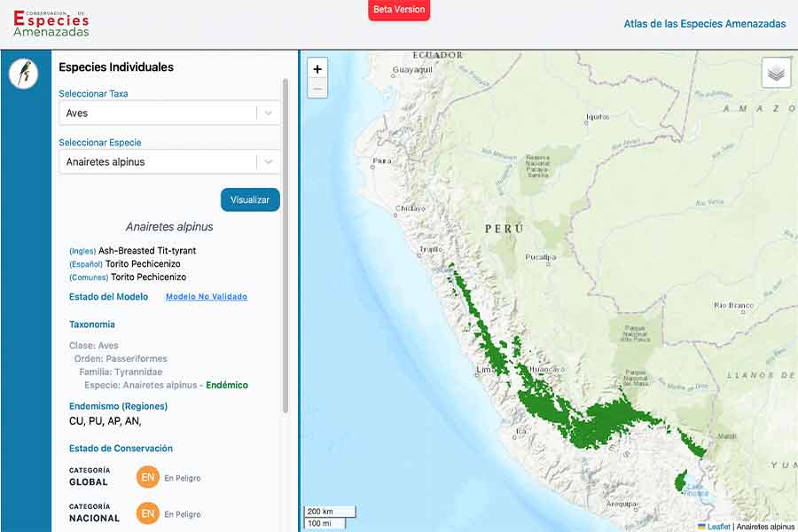Zoom out using the map minus icon
Image resolution: width=798 pixels, height=532 pixels.
click(x=317, y=88)
